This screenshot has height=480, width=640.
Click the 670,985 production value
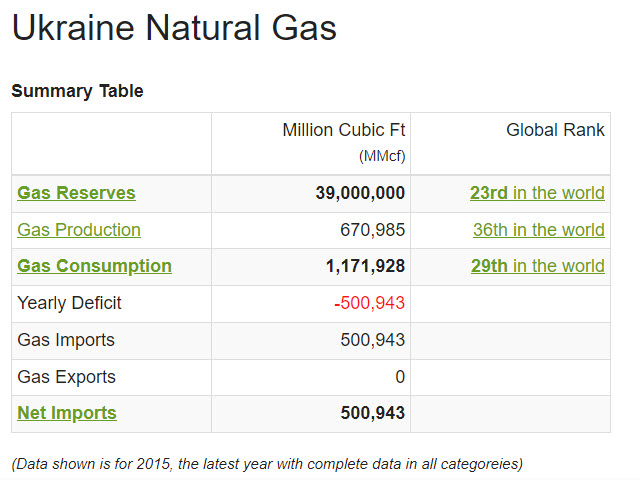(x=372, y=230)
